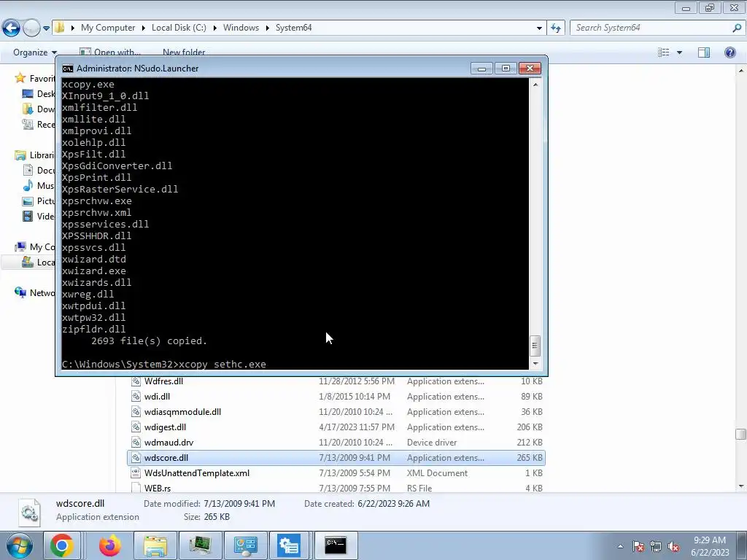This screenshot has width=747, height=560.
Task: Select the wdigest.dll file
Action: click(x=165, y=427)
